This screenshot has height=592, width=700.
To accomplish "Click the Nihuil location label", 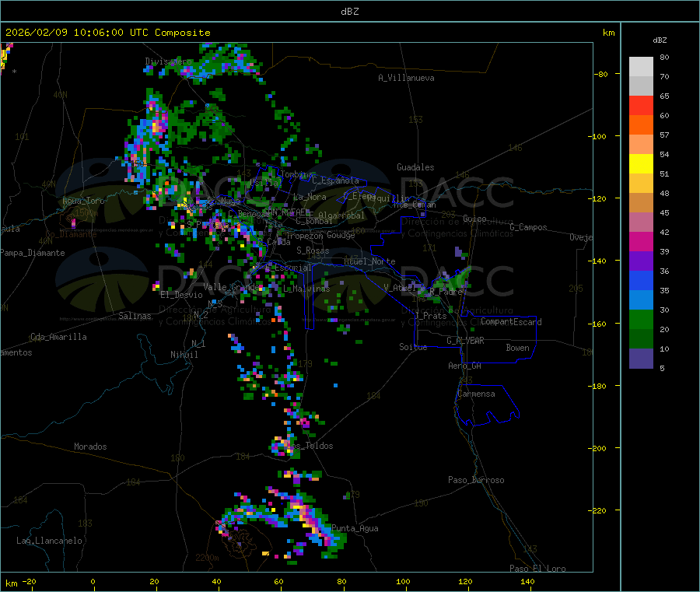I will point(184,355).
